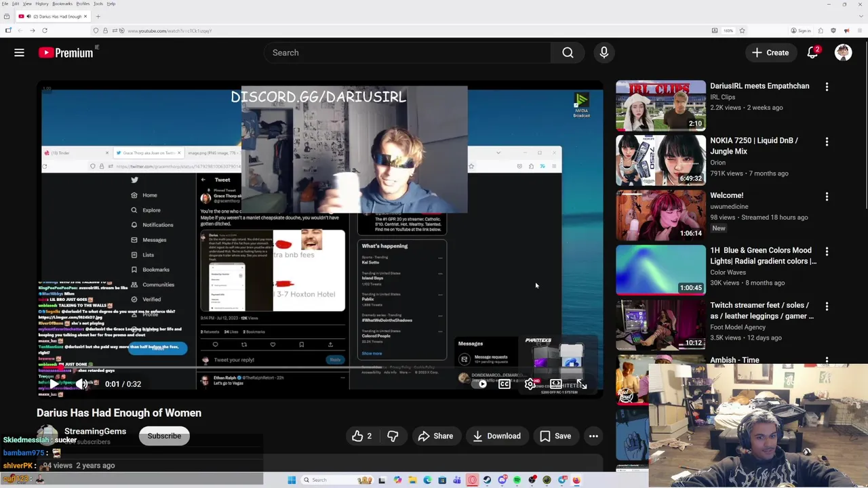Go to the YouTube Premium home logo
This screenshot has width=868, height=488.
pyautogui.click(x=66, y=53)
